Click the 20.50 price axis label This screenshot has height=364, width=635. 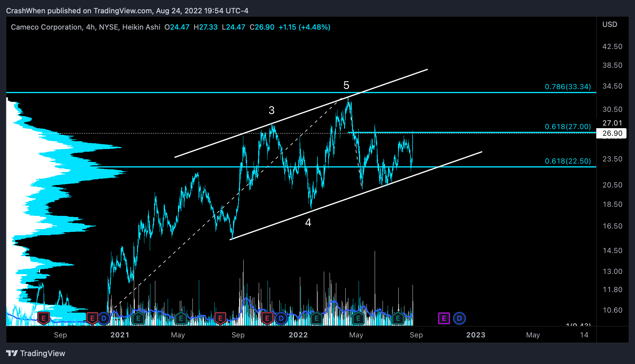[612, 185]
